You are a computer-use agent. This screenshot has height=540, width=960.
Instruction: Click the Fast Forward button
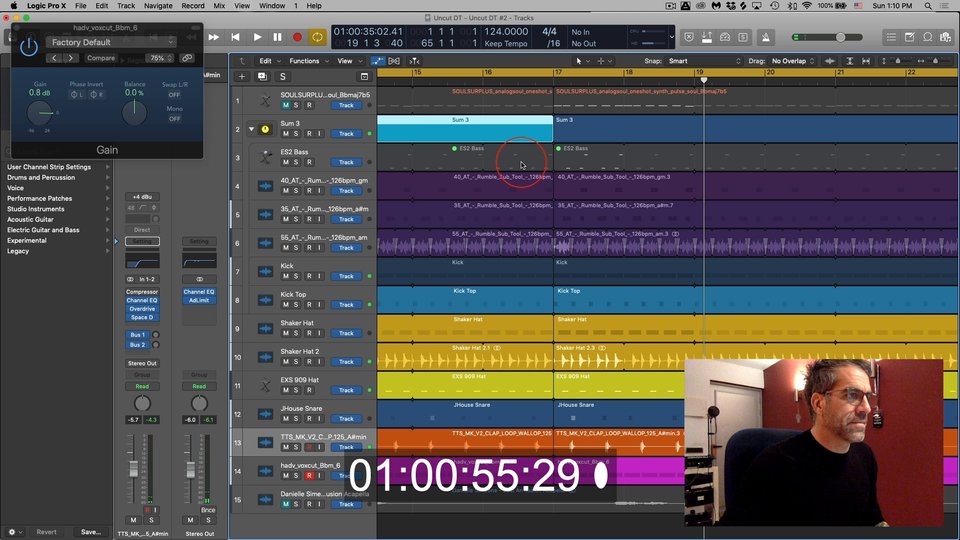point(214,37)
